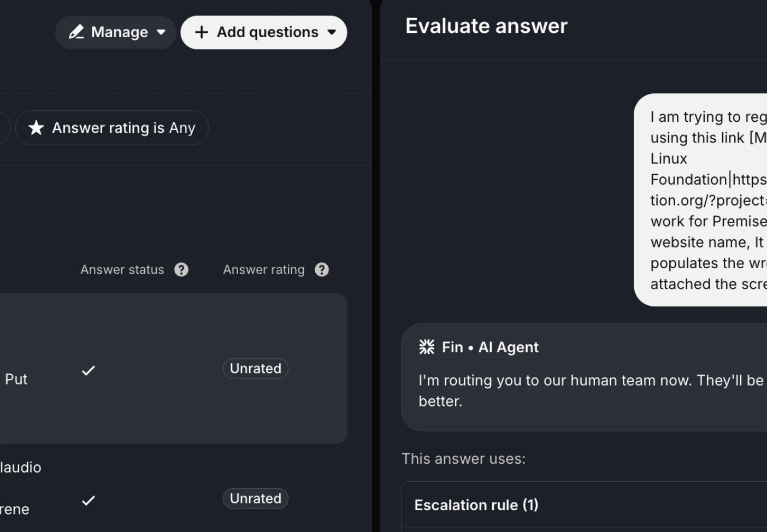
Task: Click the Fin AI Agent logo icon
Action: pyautogui.click(x=427, y=347)
